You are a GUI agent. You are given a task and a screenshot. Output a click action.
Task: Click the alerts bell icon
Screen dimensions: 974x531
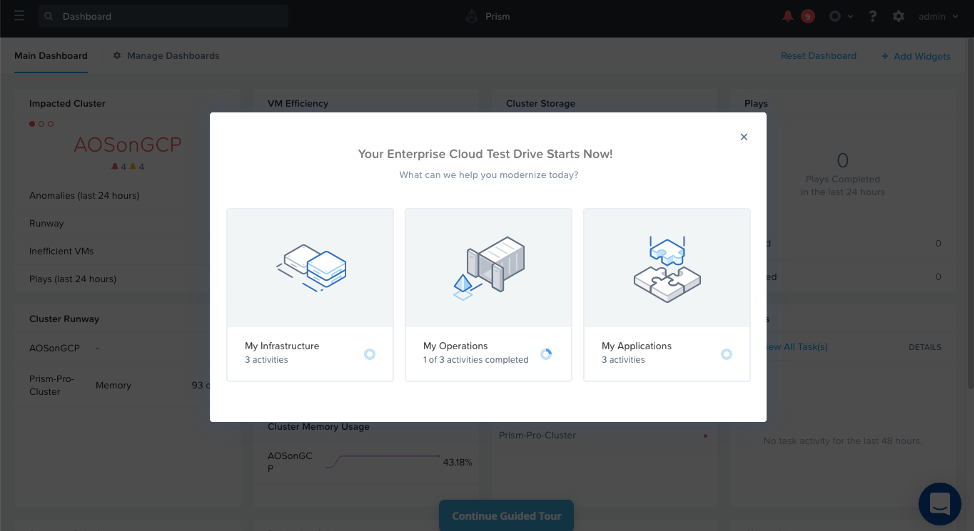[788, 16]
